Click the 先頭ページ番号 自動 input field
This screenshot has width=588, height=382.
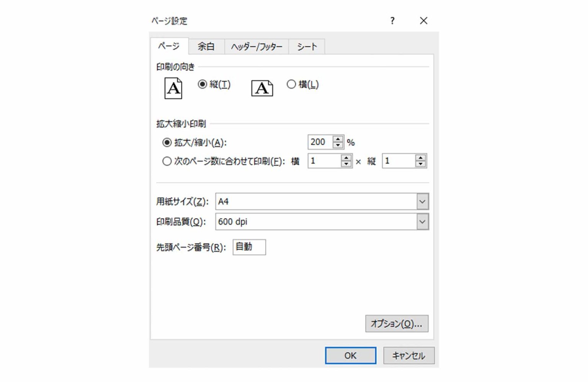coord(249,247)
